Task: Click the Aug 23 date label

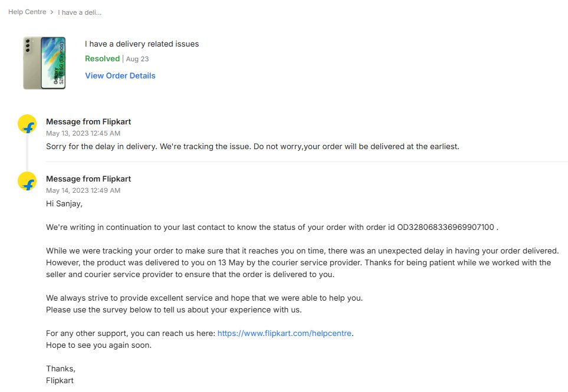Action: tap(137, 59)
